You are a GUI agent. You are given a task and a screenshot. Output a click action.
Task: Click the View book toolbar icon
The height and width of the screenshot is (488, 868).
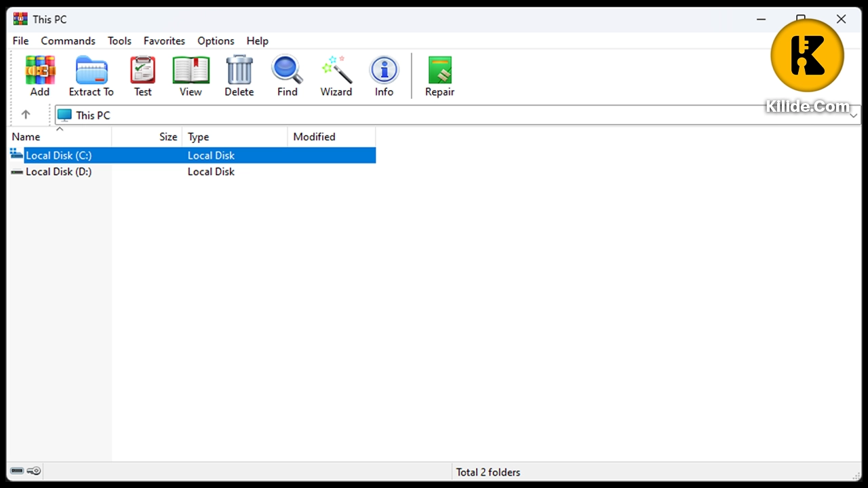coord(191,70)
